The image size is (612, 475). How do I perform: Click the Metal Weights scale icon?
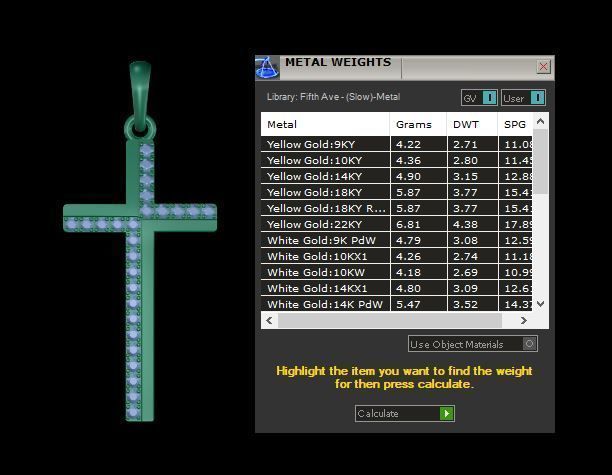267,68
